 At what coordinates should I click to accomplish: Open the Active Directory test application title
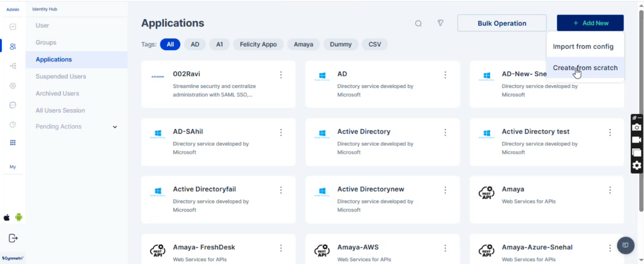click(x=535, y=132)
